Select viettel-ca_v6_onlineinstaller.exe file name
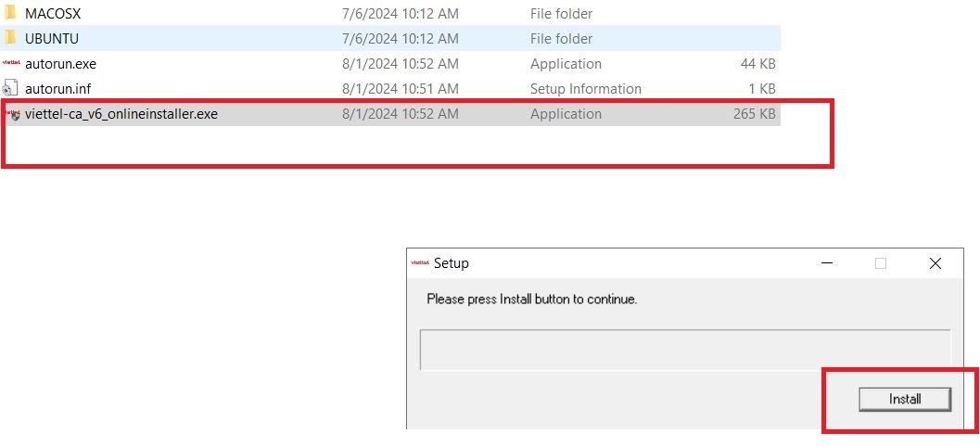The width and height of the screenshot is (980, 446). tap(121, 114)
